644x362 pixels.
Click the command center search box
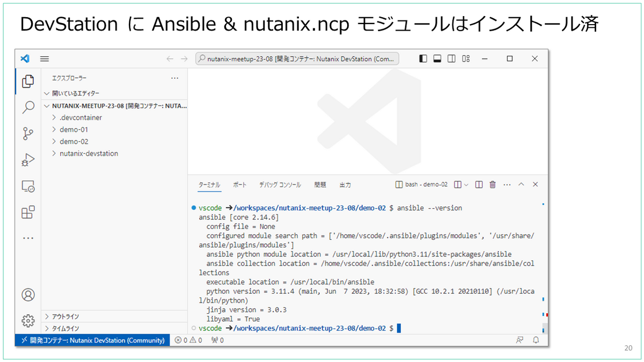coord(297,58)
